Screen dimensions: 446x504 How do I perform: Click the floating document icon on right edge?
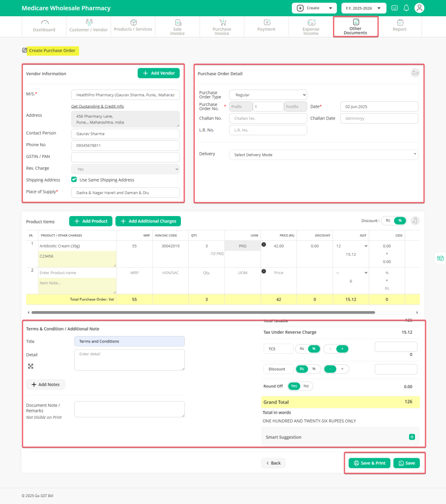click(x=440, y=258)
